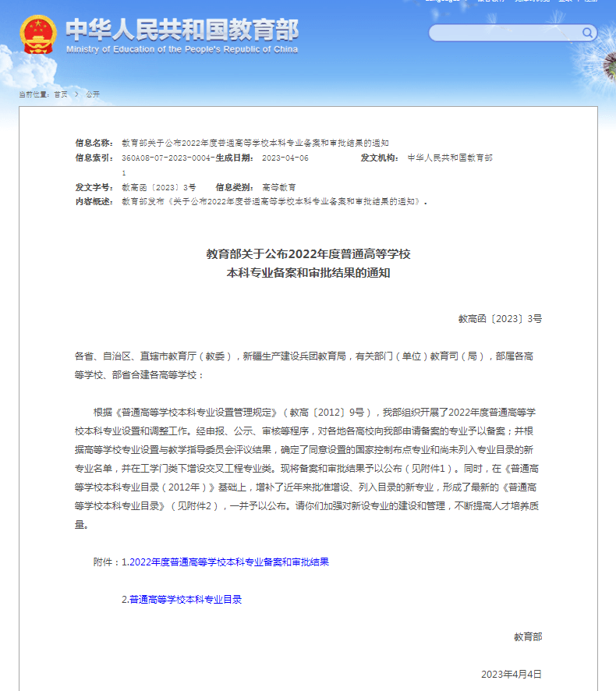
Task: Click the index number 360A08-07-2023-0004
Action: (168, 158)
